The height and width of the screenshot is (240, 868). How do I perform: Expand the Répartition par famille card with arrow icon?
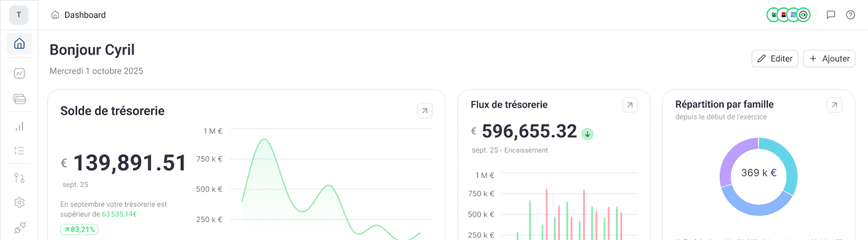coord(834,105)
